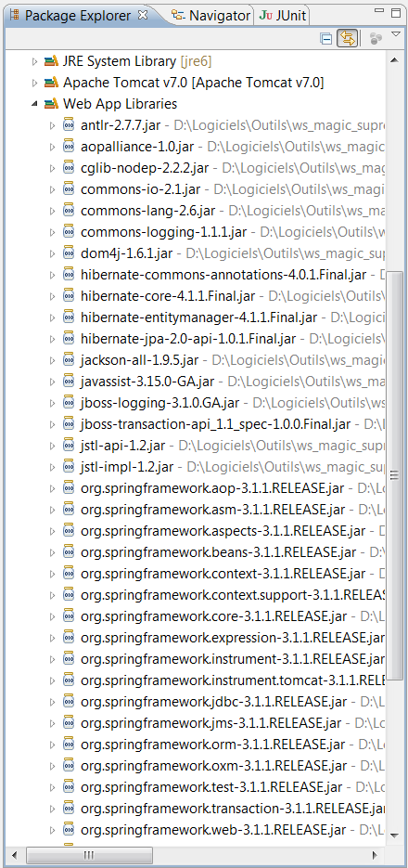Click the hibernate-core-4.1.1.Final.jar jar icon

click(69, 295)
